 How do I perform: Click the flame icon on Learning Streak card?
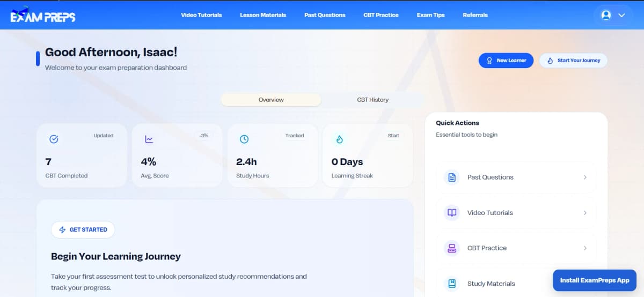coord(340,139)
